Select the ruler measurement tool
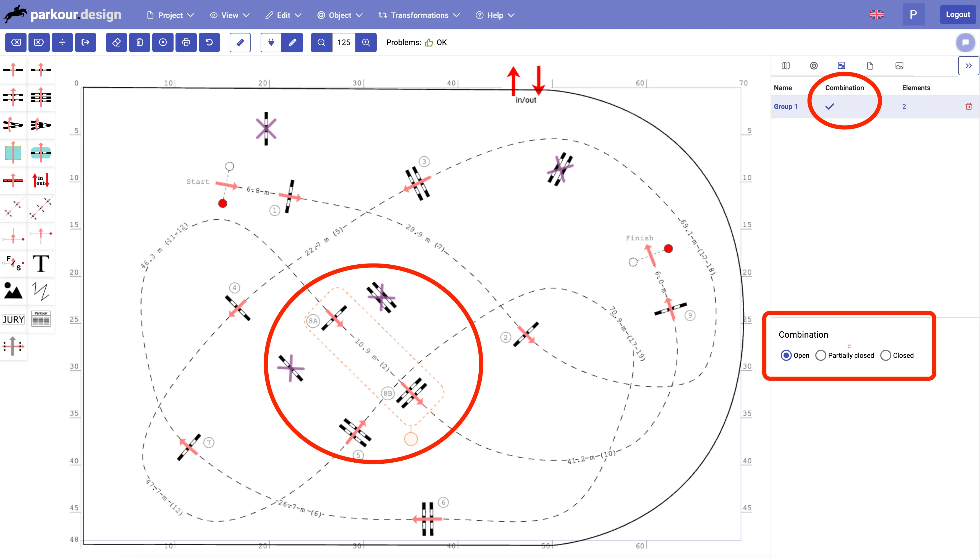 pos(240,42)
